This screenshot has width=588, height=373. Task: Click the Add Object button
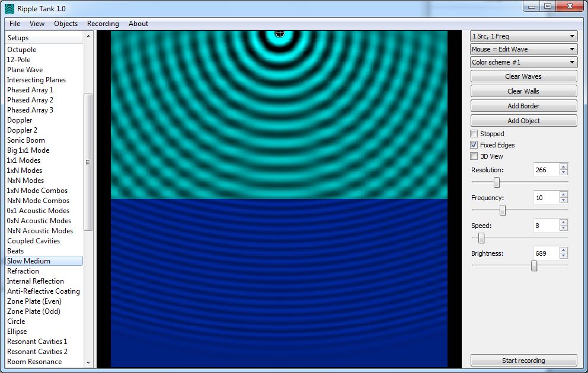[523, 121]
